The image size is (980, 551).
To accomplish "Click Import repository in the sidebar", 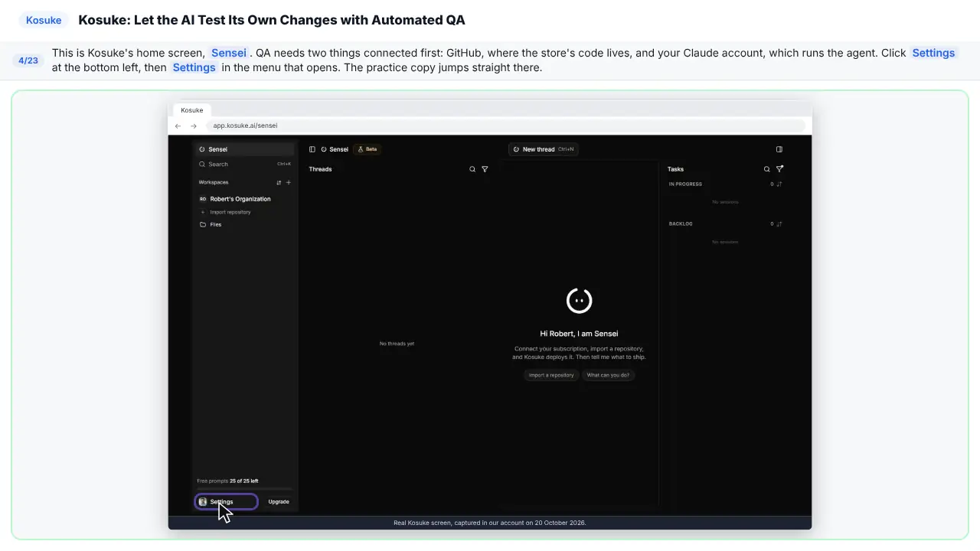I will coord(230,212).
